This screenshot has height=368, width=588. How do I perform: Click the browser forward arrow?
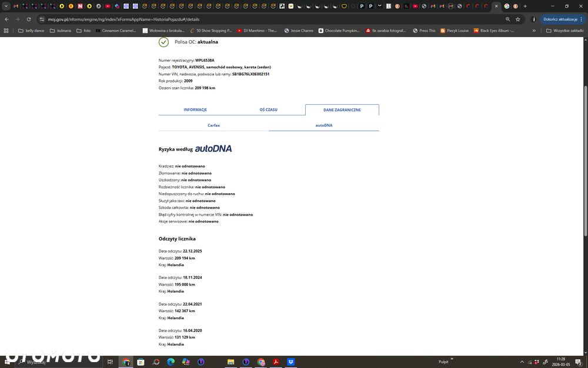pos(18,19)
